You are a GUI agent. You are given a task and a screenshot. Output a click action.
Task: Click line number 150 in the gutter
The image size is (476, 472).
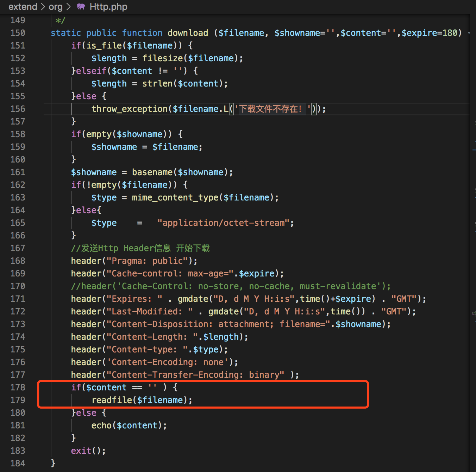pyautogui.click(x=18, y=33)
